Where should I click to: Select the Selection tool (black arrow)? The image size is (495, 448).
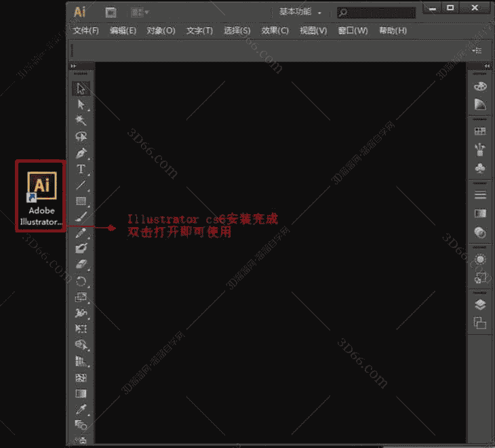pos(81,89)
